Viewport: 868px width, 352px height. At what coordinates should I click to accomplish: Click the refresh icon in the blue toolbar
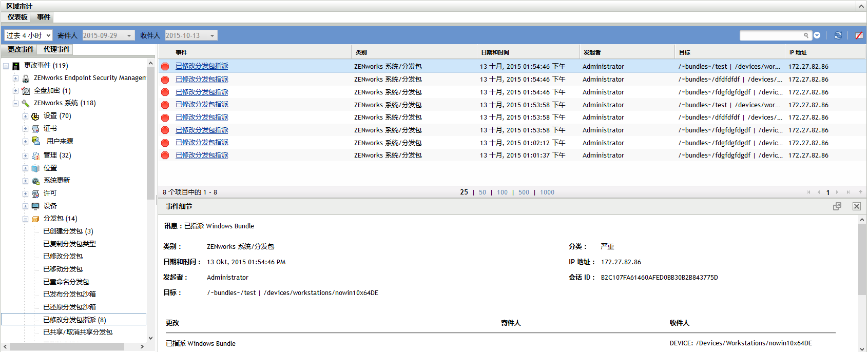[838, 35]
